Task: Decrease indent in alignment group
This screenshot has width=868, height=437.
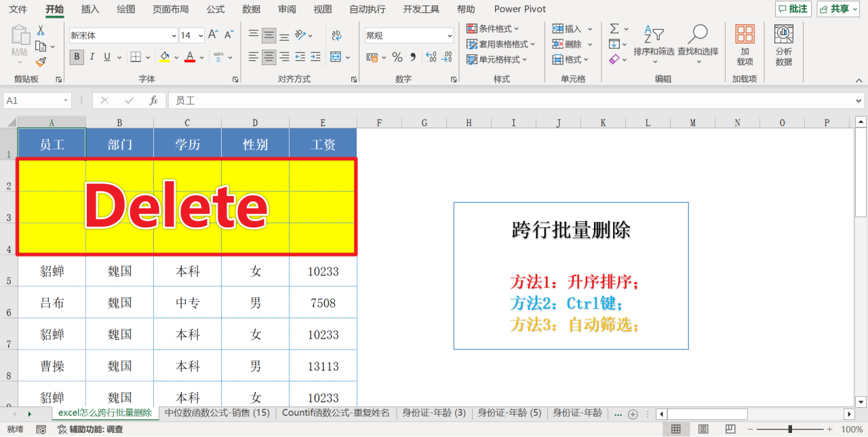Action: point(300,57)
